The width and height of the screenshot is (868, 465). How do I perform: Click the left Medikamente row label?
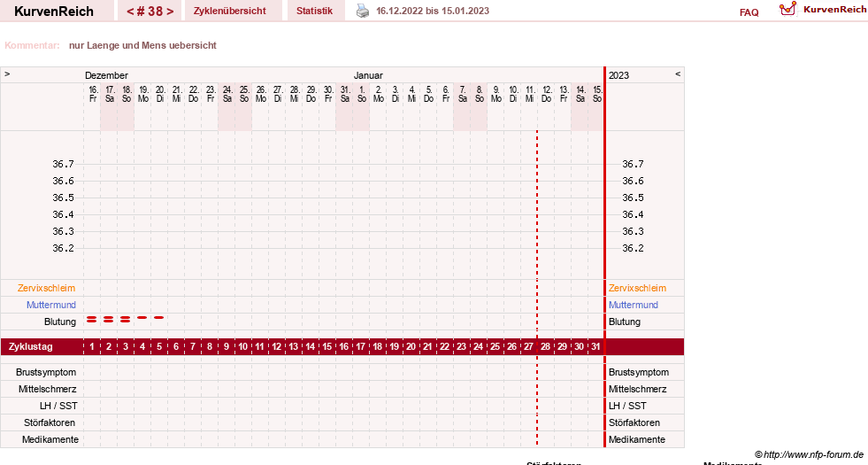50,439
